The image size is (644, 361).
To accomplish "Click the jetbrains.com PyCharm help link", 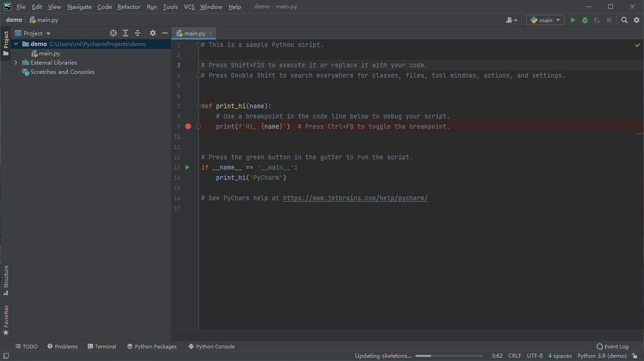I will (x=355, y=198).
